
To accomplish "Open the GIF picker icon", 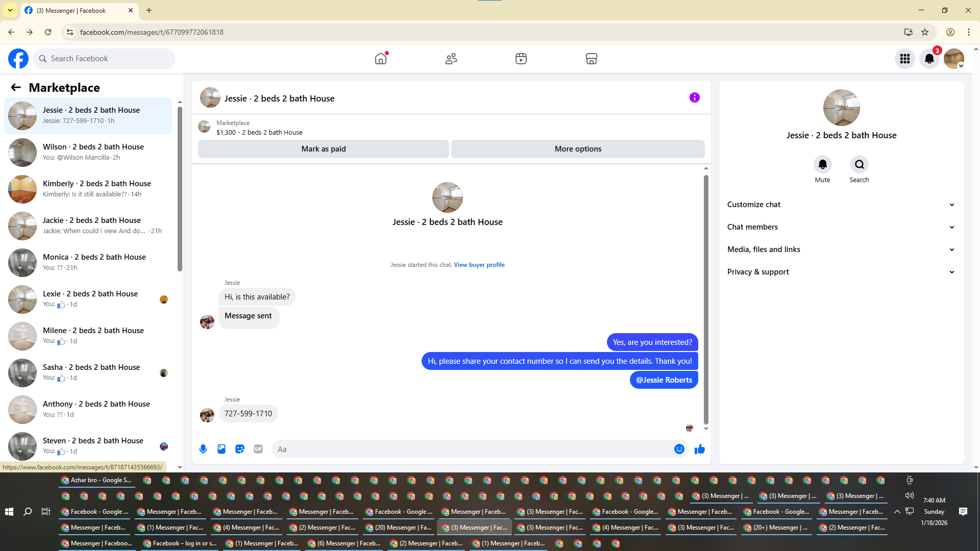I will pyautogui.click(x=258, y=449).
